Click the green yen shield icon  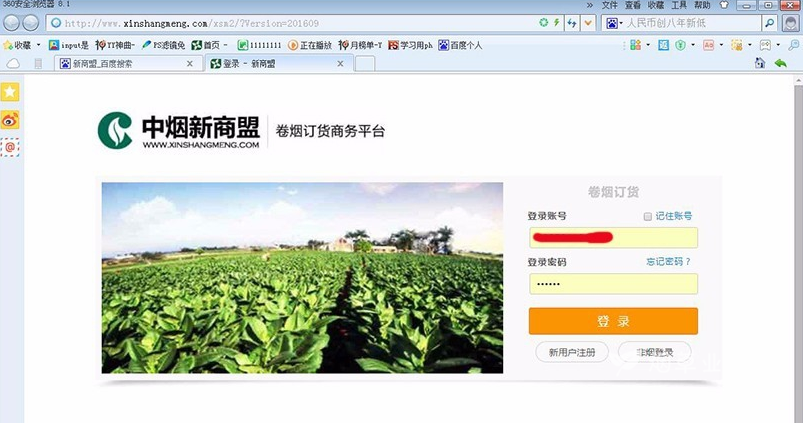click(x=680, y=45)
